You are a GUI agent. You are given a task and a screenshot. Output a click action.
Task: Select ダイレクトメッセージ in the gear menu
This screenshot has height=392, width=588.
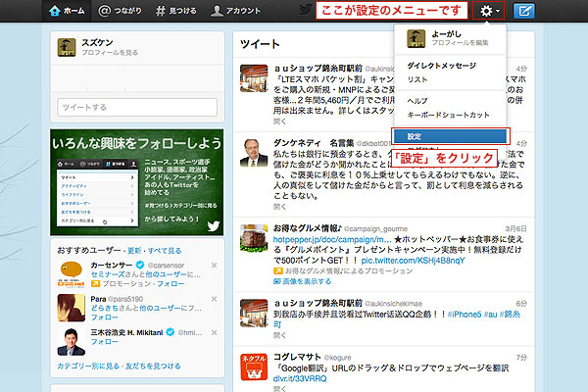(441, 66)
